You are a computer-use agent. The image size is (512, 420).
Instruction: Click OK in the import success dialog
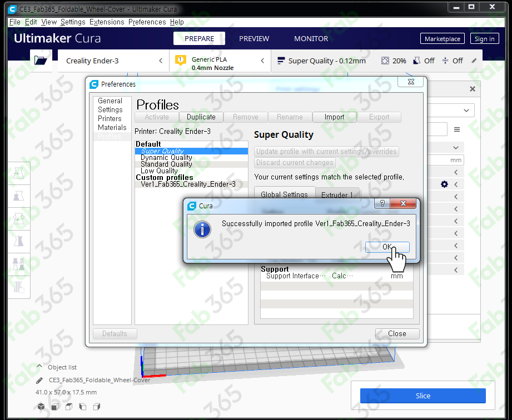point(387,247)
